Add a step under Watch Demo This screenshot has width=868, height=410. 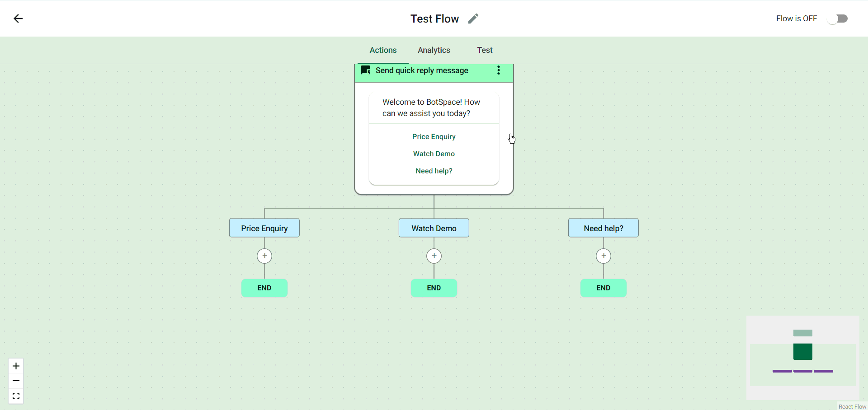click(x=434, y=256)
